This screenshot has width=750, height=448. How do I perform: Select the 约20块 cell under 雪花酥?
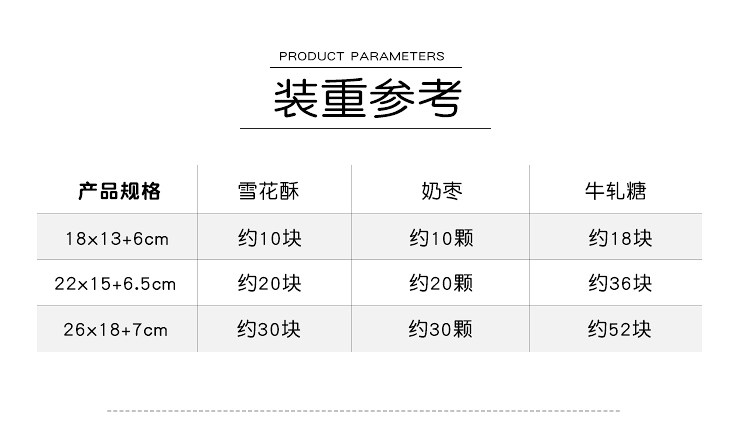point(268,284)
